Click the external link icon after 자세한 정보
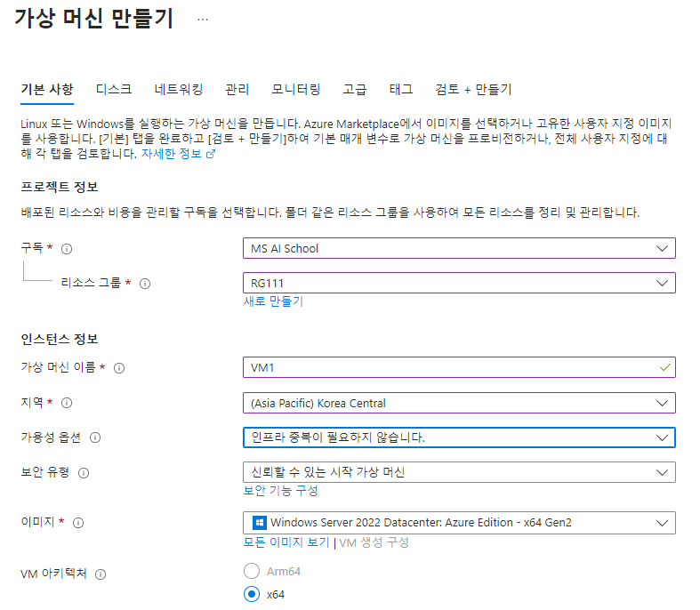The image size is (700, 610). pyautogui.click(x=211, y=154)
